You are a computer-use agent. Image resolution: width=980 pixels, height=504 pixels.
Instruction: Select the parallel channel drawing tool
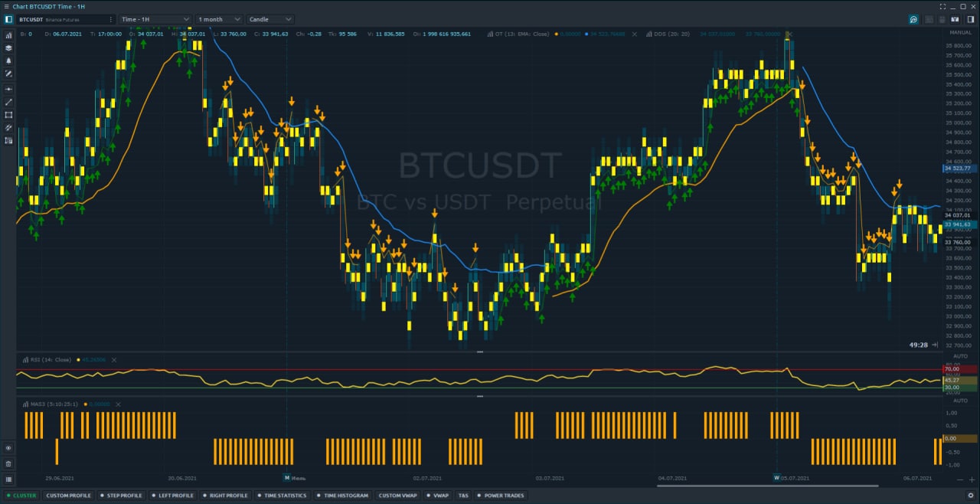pyautogui.click(x=8, y=127)
